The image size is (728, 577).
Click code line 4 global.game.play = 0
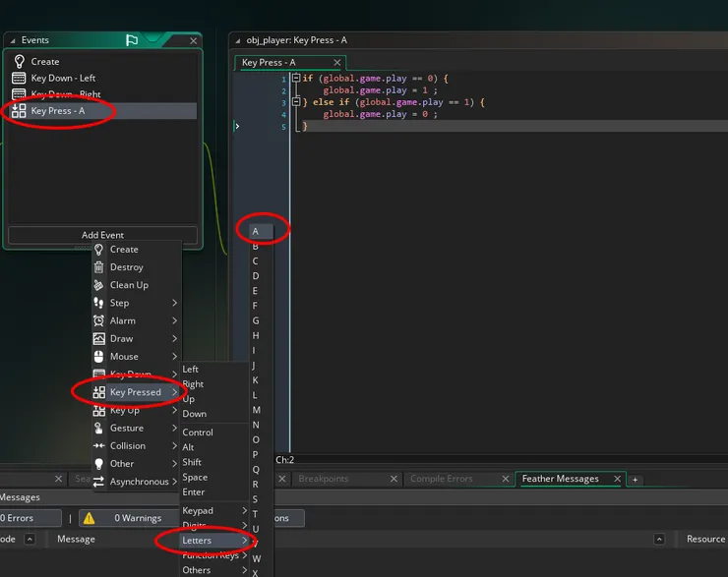click(380, 114)
